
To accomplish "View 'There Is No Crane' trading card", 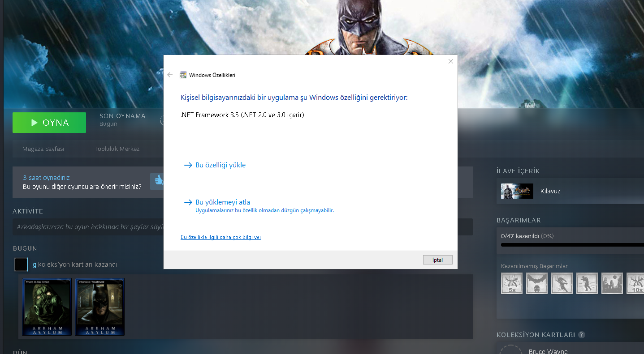I will [x=47, y=307].
